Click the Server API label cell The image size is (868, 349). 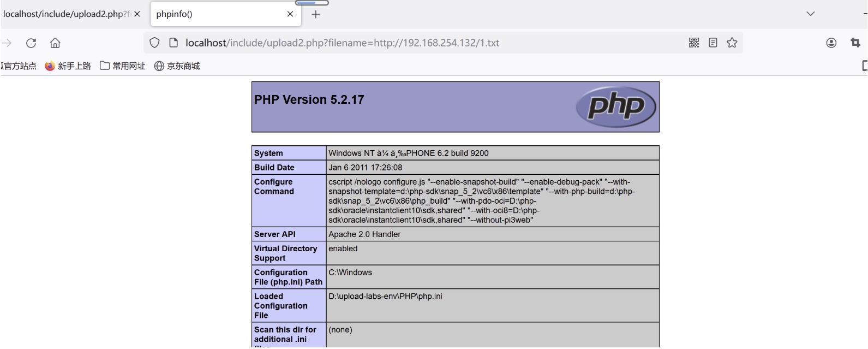click(x=289, y=234)
